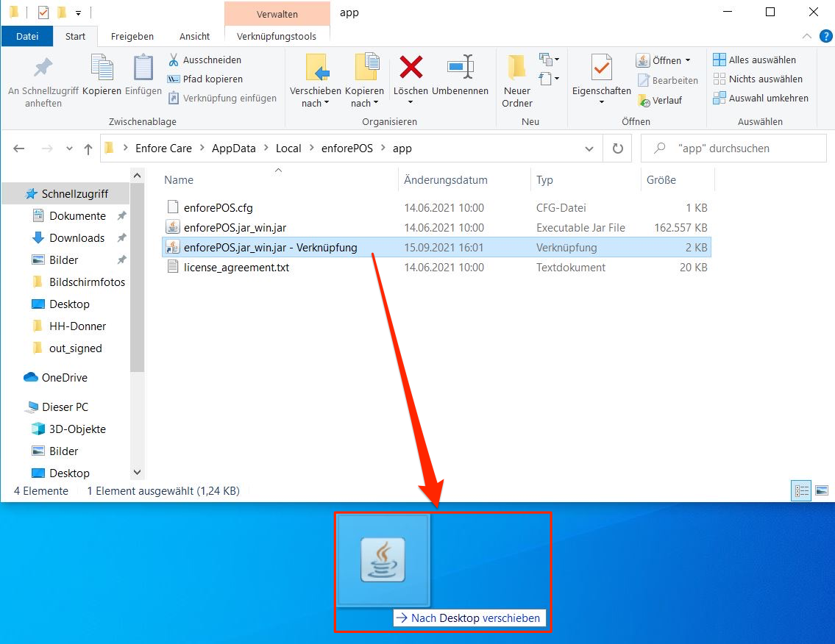The image size is (835, 644).
Task: Expand the Öffnen dropdown arrow
Action: pyautogui.click(x=687, y=60)
